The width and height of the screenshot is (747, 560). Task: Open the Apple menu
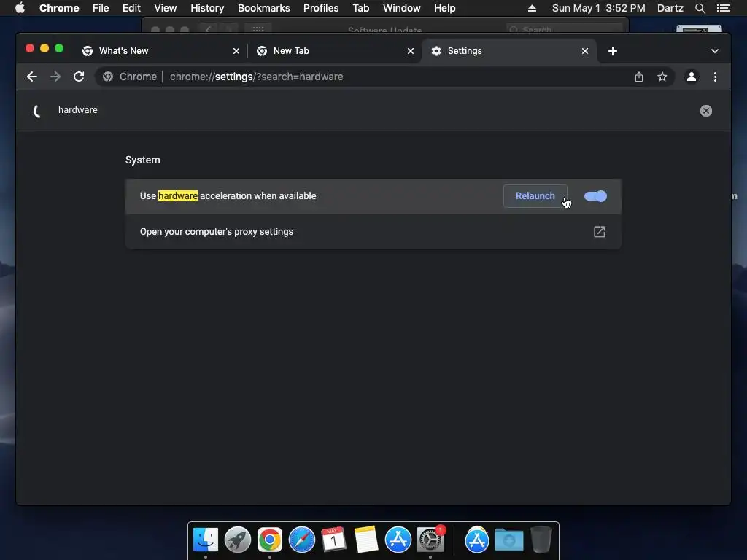[x=20, y=8]
